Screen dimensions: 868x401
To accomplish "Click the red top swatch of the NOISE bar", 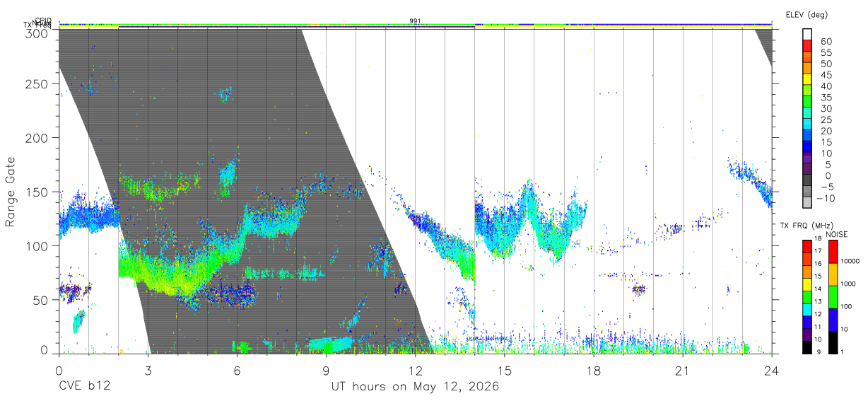I will click(x=833, y=252).
